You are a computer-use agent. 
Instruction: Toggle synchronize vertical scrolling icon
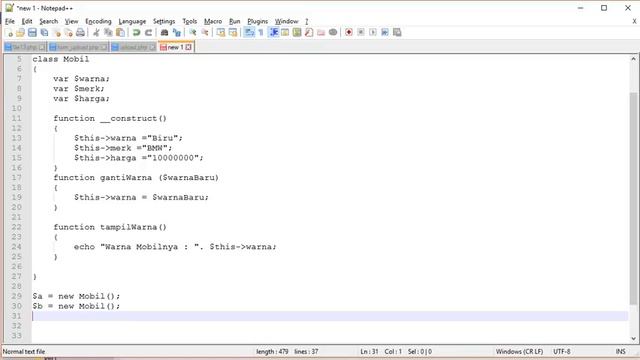click(221, 33)
